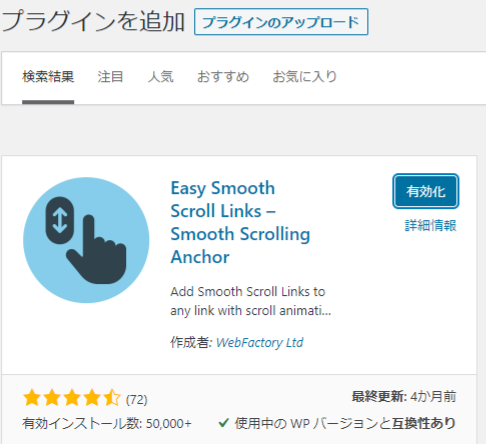486x444 pixels.
Task: Click the fourth rating star
Action: coord(92,398)
